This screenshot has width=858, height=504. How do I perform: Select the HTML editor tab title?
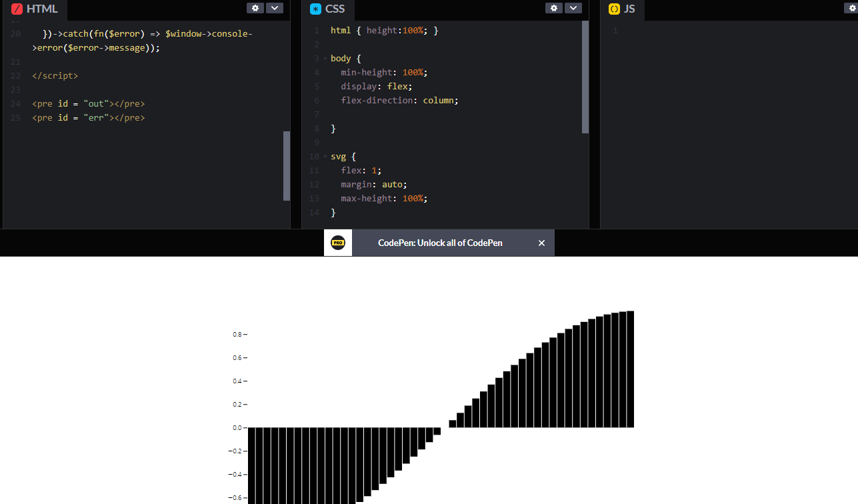tap(42, 9)
